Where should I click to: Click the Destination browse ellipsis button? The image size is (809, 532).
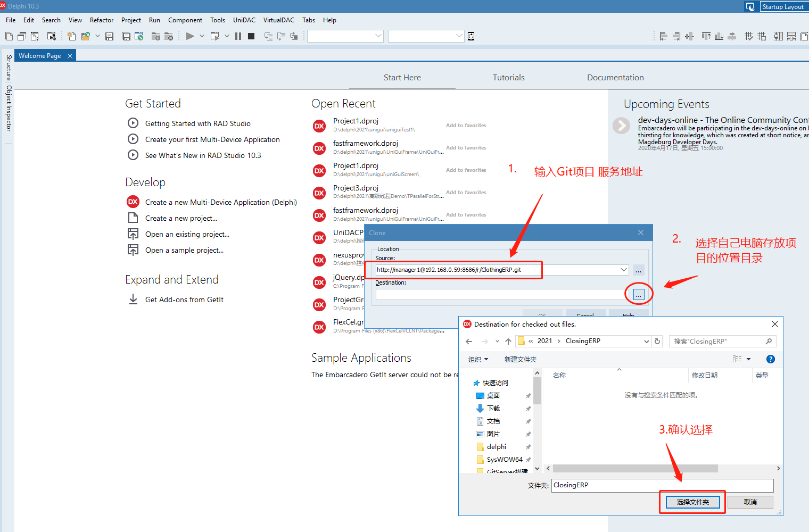(x=639, y=294)
